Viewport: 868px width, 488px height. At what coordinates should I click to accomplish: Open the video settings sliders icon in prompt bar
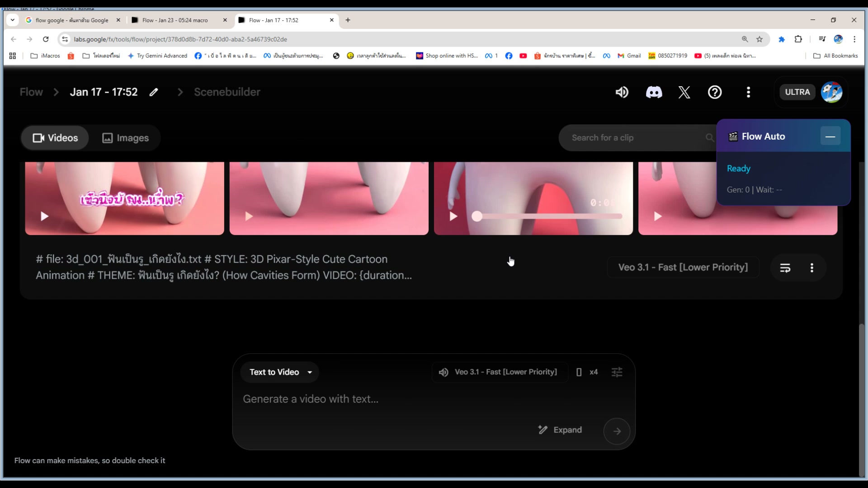pyautogui.click(x=617, y=372)
